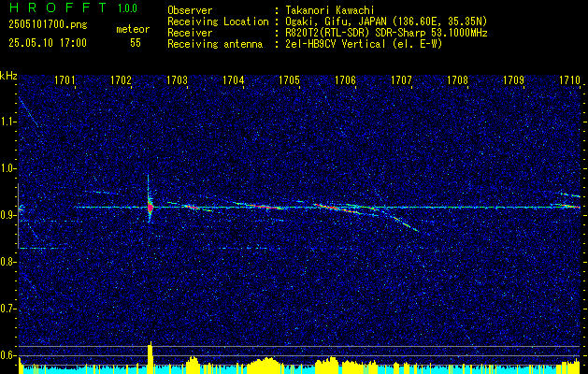588x374 pixels.
Task: Click the bright pink meteor burst after 1702
Action: pyautogui.click(x=150, y=207)
